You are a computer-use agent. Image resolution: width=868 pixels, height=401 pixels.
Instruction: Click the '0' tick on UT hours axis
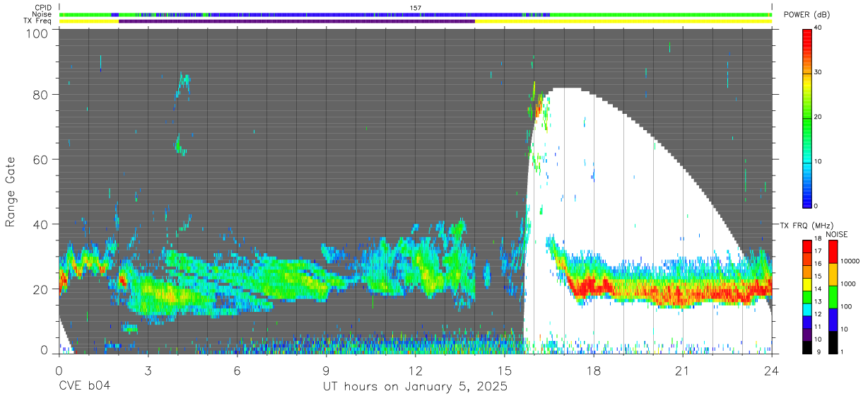click(59, 370)
